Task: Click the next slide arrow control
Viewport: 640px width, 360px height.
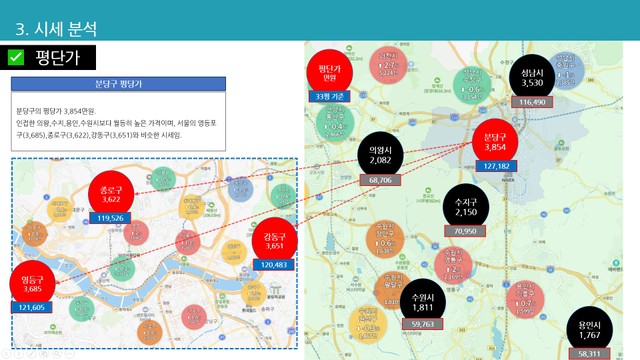Action: (x=18, y=353)
